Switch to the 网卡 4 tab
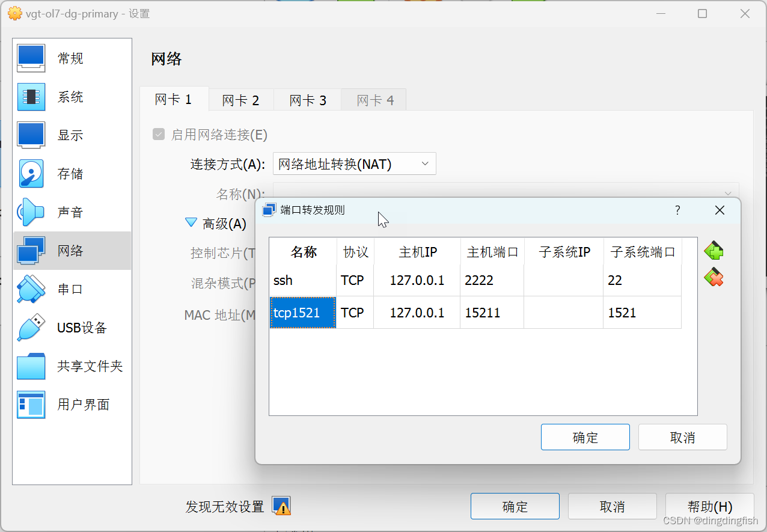767x532 pixels. tap(375, 100)
